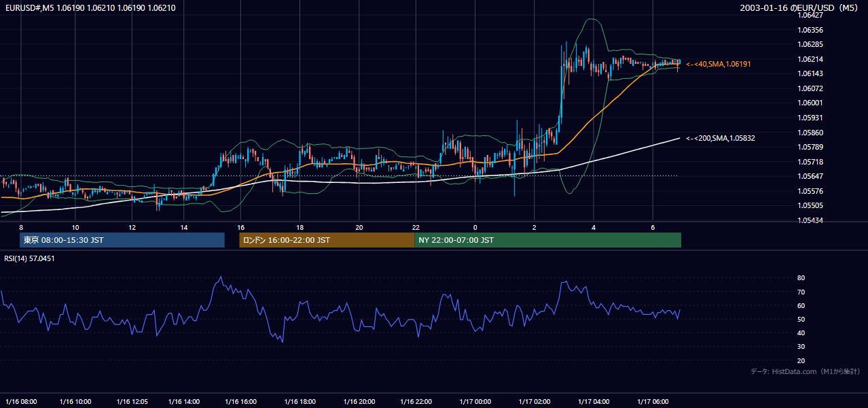Click the 40 SMA 1.06191 label
Viewport: 868px width, 408px height.
click(x=719, y=64)
